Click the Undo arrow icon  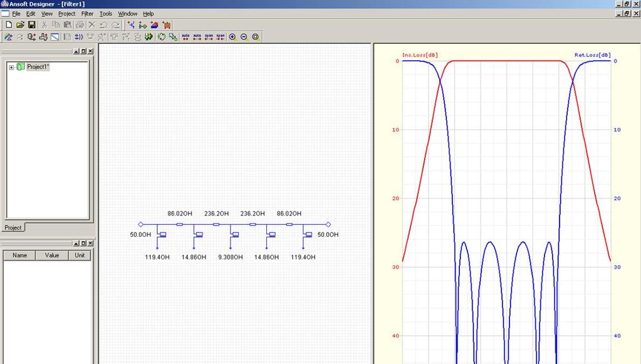pyautogui.click(x=104, y=25)
